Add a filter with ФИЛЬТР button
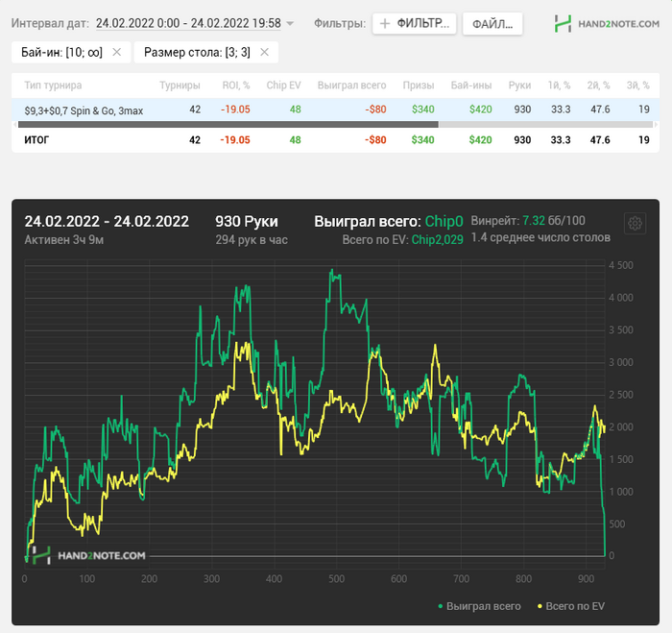This screenshot has height=633, width=672. [414, 24]
